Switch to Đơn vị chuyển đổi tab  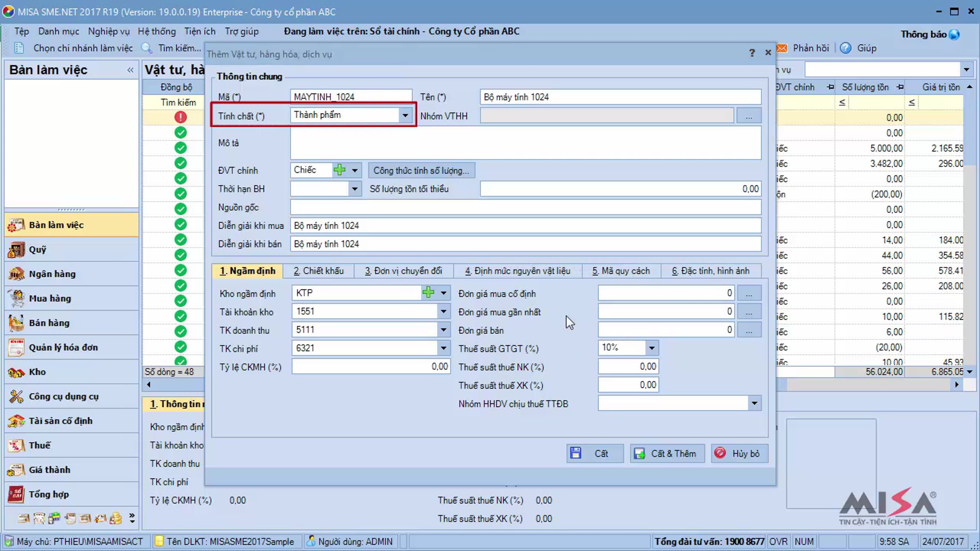point(403,271)
